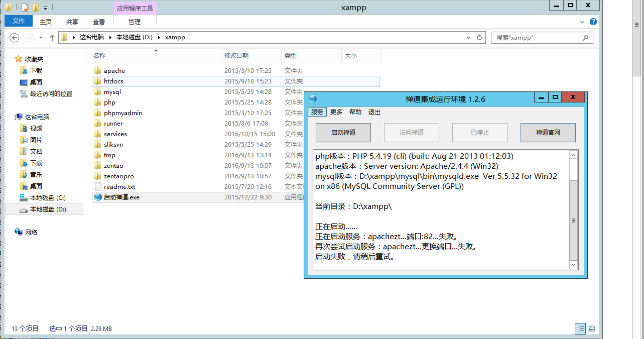Open the recent locations dropdown arrow
Image resolution: width=644 pixels, height=339 pixels.
pyautogui.click(x=41, y=38)
